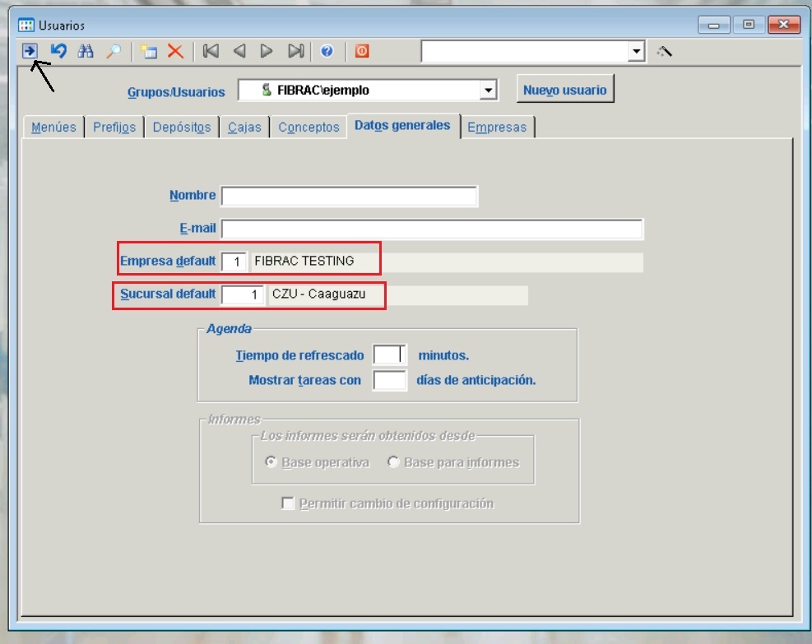
Task: Click the undo arrow toolbar icon
Action: 58,51
